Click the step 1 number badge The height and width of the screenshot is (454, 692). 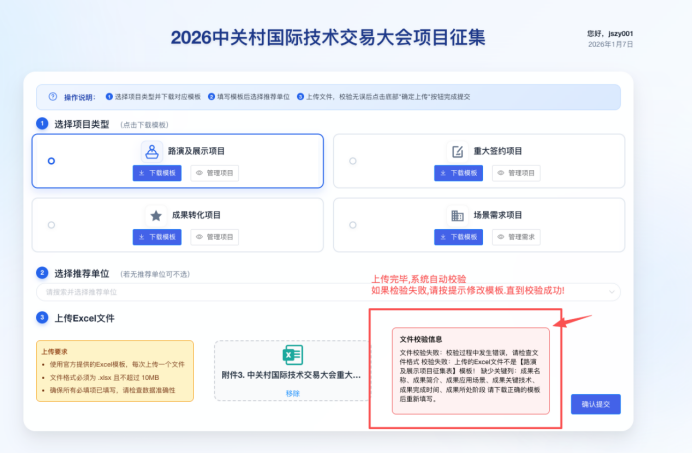42,124
